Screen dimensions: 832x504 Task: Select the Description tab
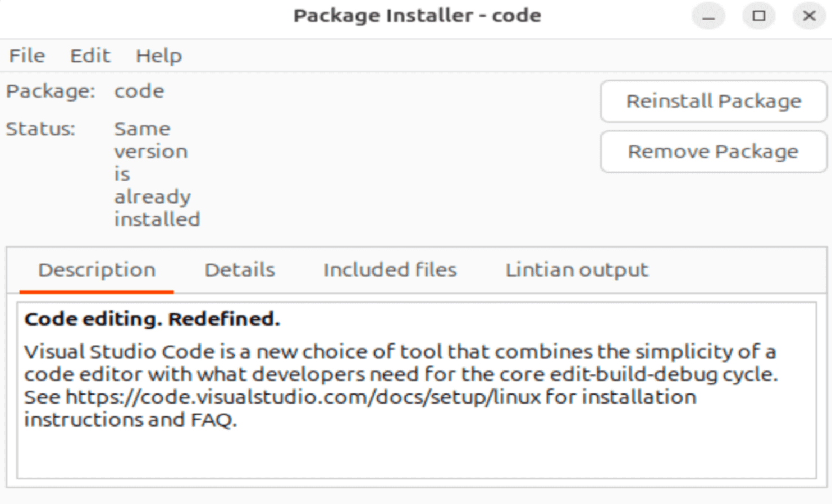click(97, 270)
